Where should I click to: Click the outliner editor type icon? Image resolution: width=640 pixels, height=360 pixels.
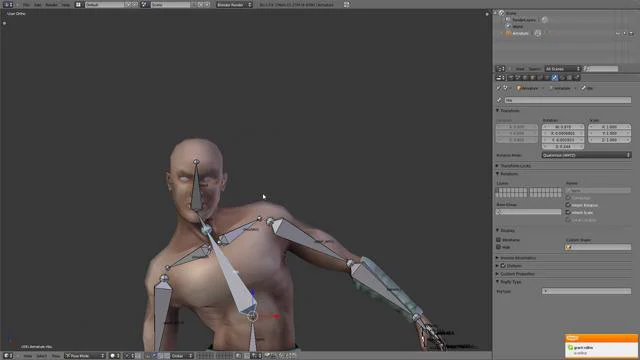tap(500, 69)
